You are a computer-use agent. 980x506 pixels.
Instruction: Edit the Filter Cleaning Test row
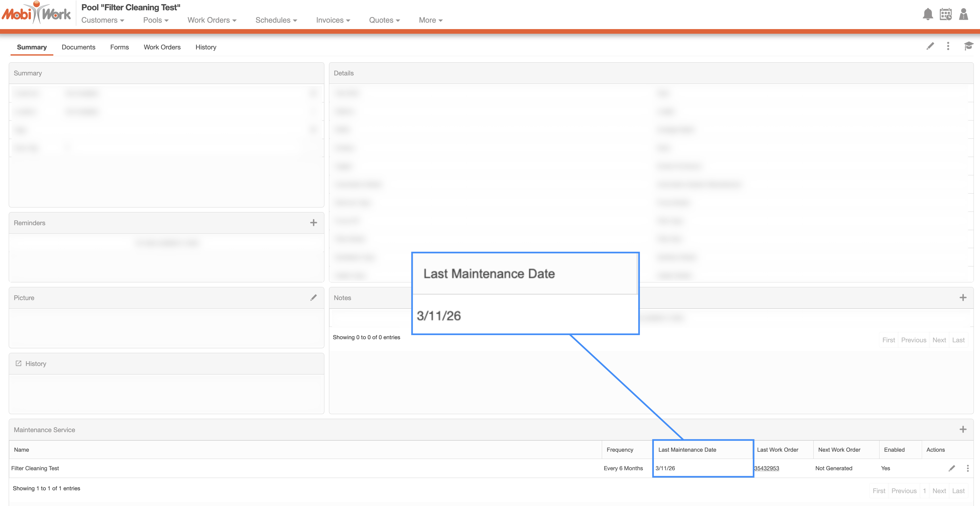[x=951, y=468]
